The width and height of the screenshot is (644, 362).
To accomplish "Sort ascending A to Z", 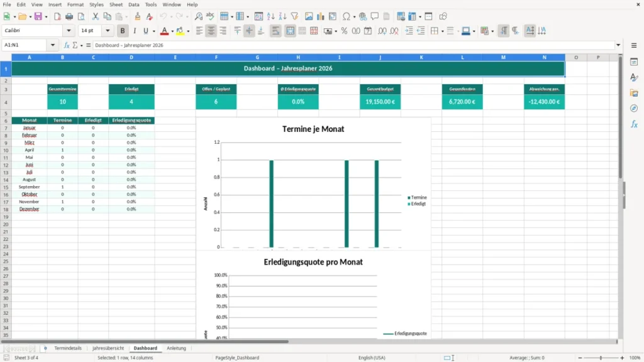I will pos(270,16).
